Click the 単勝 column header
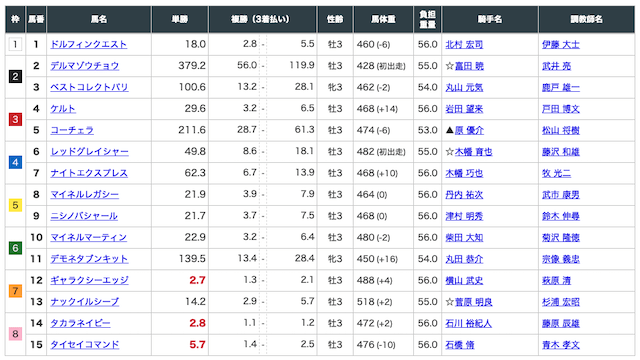 click(180, 19)
